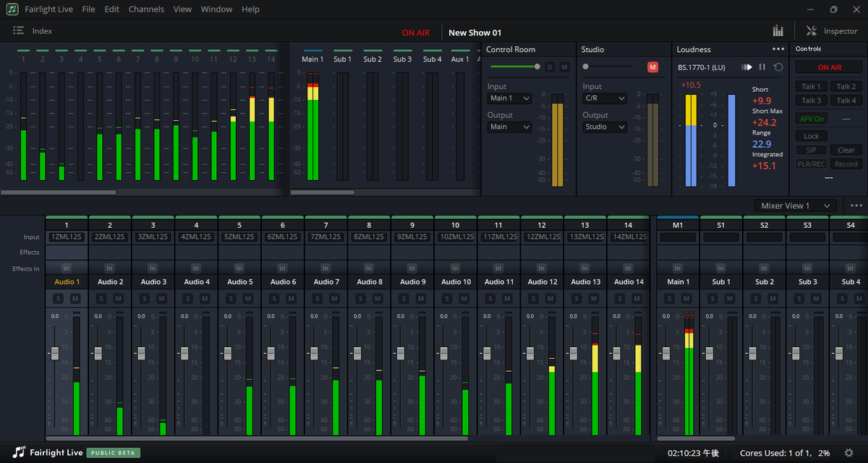Solo Audio 13 channel
This screenshot has width=868, height=463.
pos(577,299)
